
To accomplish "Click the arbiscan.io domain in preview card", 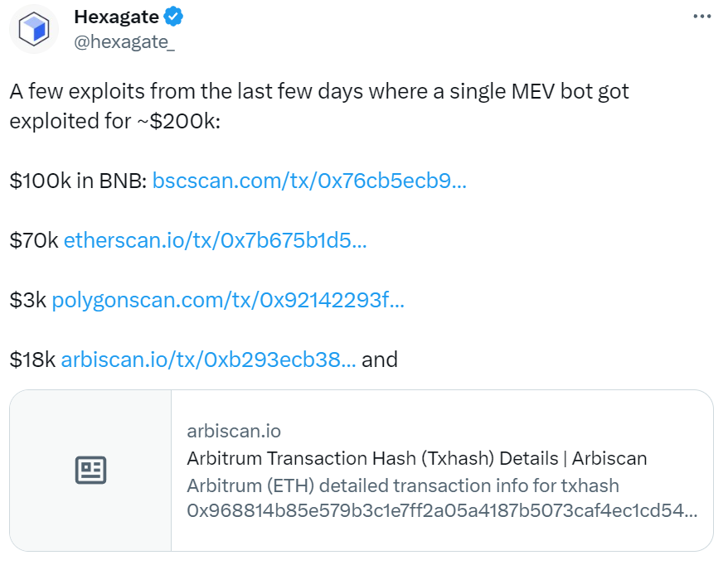I will point(234,431).
